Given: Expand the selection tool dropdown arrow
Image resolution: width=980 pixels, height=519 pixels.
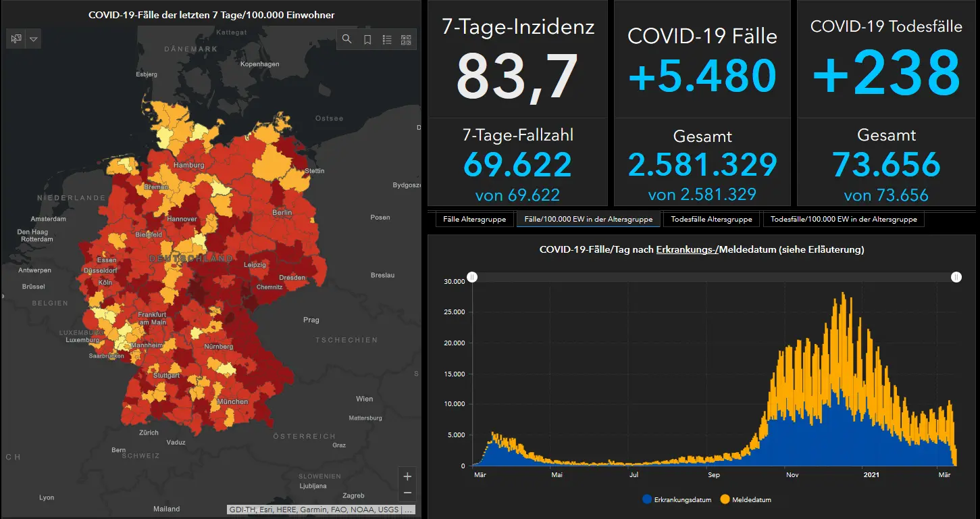Looking at the screenshot, I should tap(34, 39).
